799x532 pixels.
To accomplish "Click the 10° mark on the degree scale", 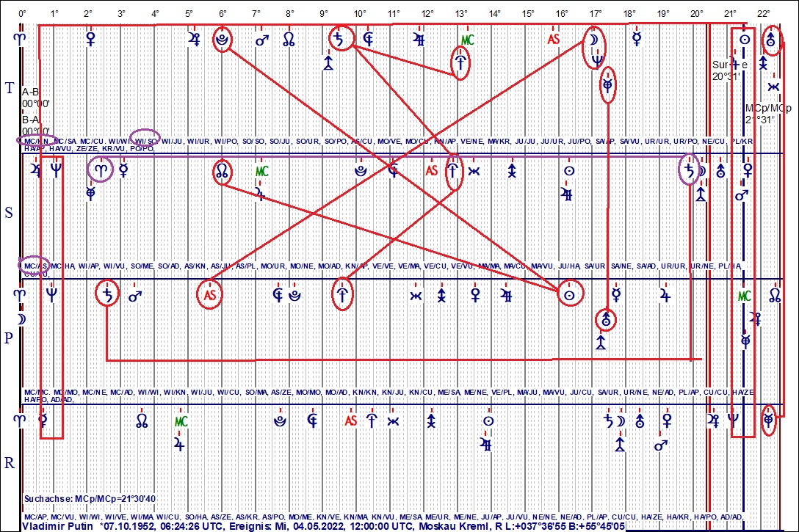I will pyautogui.click(x=359, y=14).
